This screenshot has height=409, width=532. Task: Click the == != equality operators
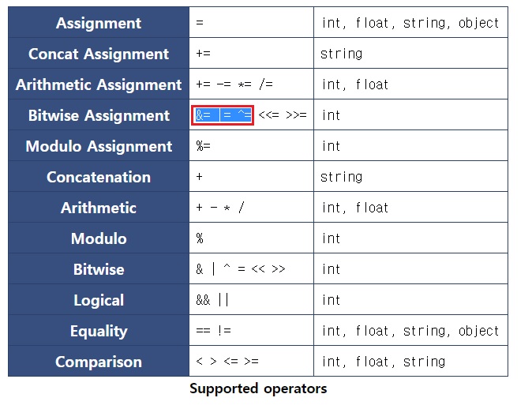213,330
